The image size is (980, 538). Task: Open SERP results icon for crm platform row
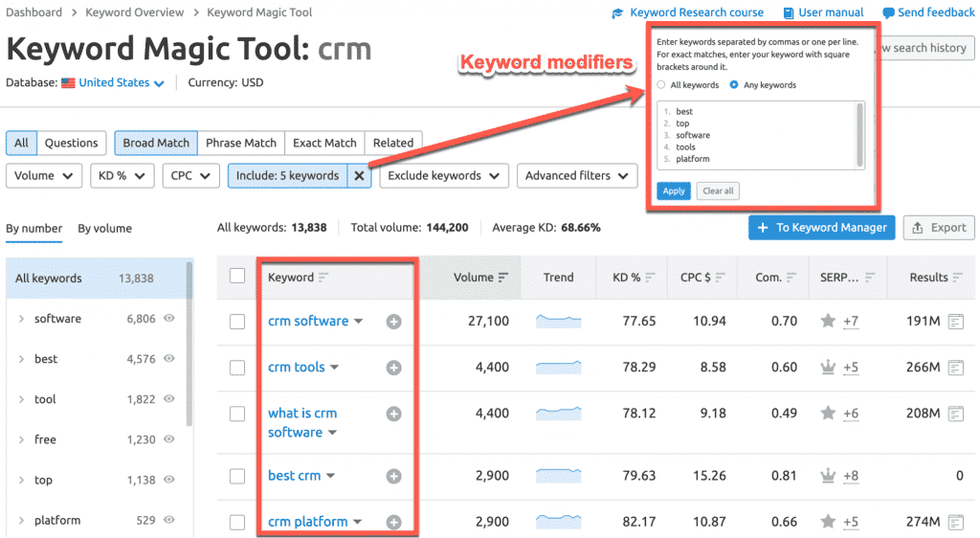tap(955, 522)
